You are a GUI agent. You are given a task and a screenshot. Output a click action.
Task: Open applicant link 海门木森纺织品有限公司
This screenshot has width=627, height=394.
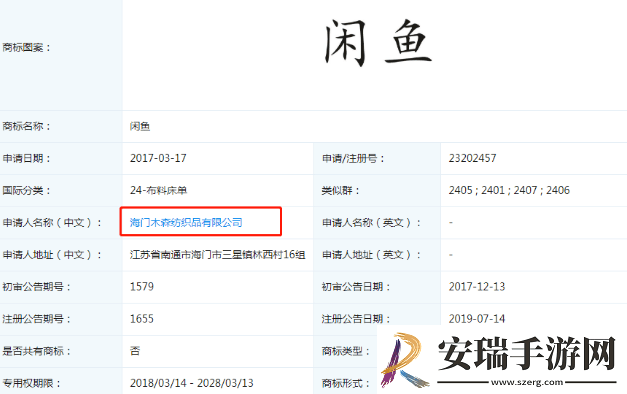tap(186, 222)
